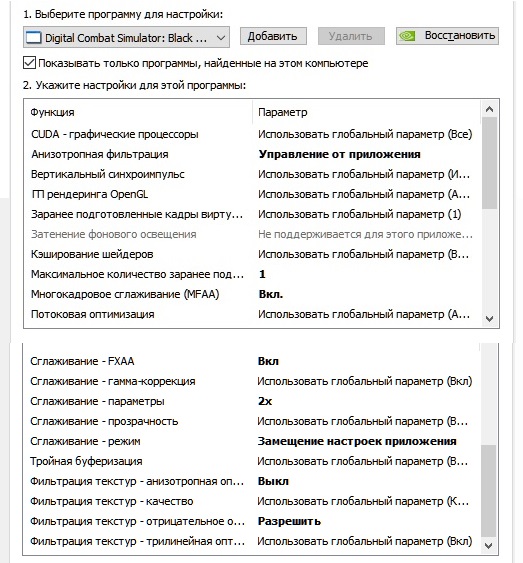Click the Добавить button

273,36
